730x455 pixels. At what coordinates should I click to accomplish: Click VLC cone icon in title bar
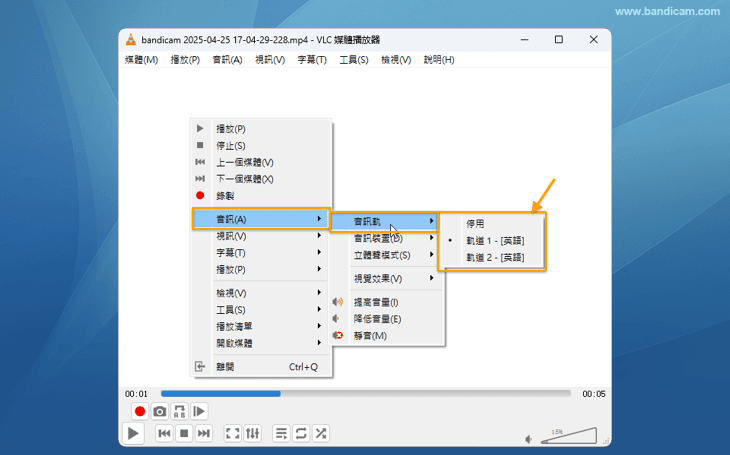coord(131,40)
